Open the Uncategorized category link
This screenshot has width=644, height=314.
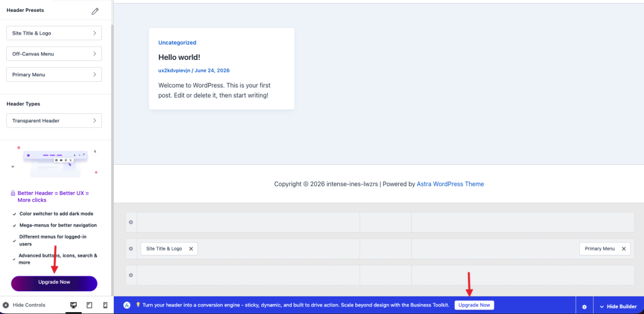(177, 42)
